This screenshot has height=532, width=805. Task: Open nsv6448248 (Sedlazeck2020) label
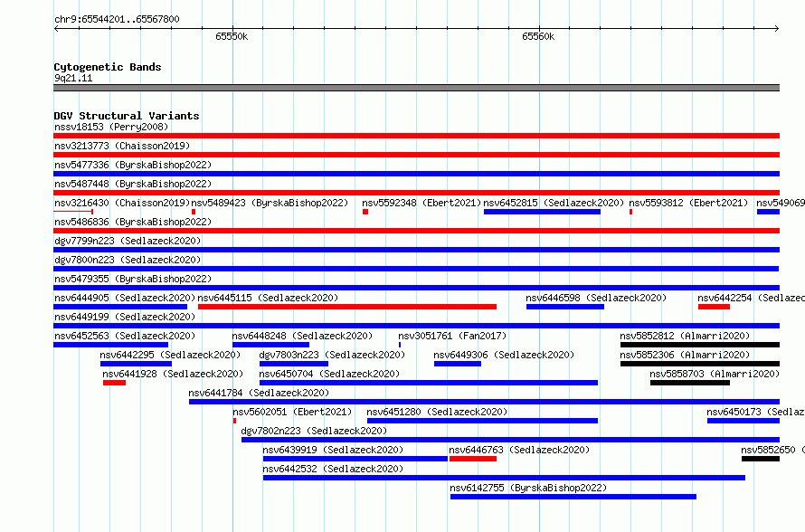[302, 336]
